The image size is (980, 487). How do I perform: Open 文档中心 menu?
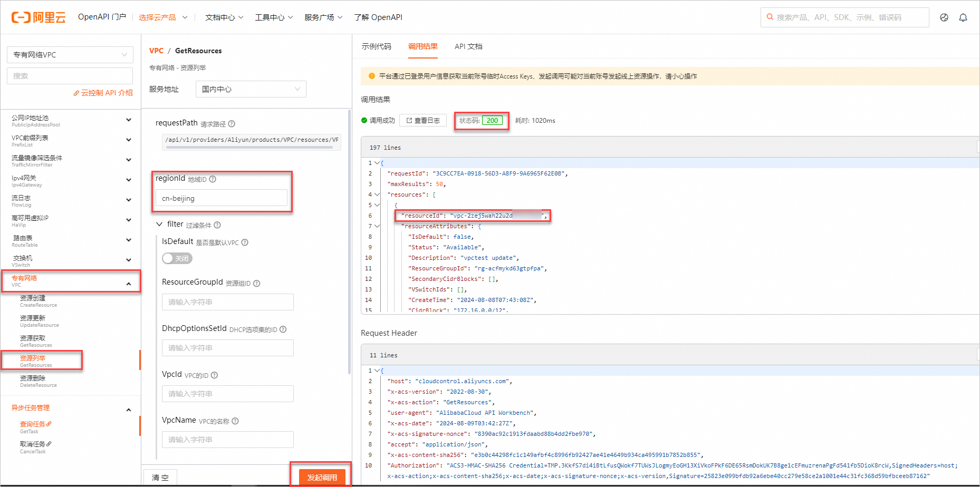(x=224, y=17)
